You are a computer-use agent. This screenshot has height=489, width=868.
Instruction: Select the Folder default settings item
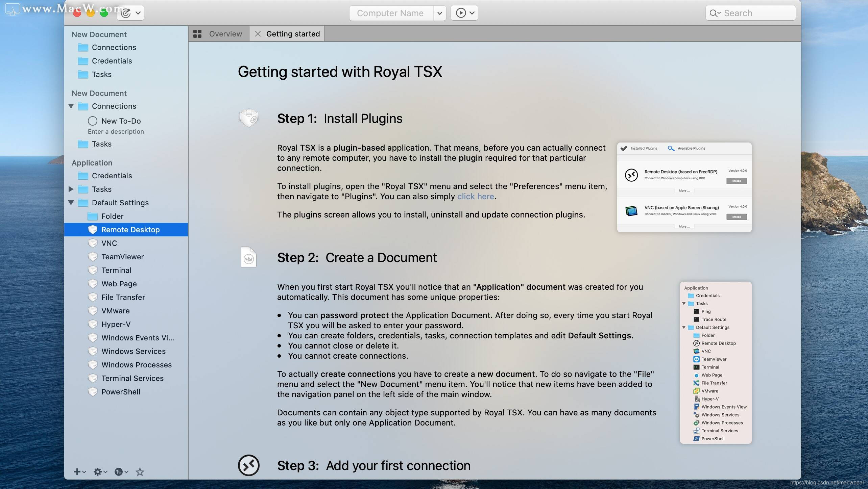click(x=126, y=216)
